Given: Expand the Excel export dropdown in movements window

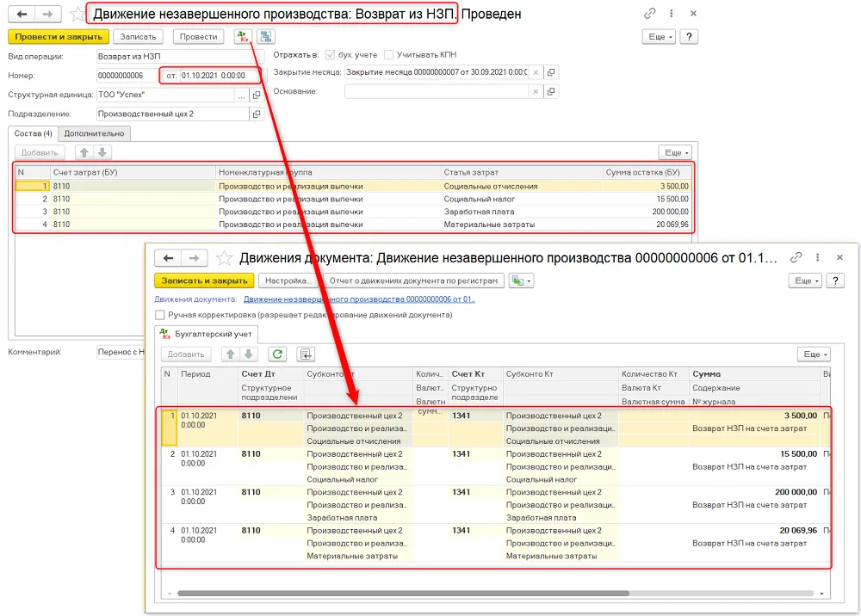Looking at the screenshot, I should (x=521, y=280).
